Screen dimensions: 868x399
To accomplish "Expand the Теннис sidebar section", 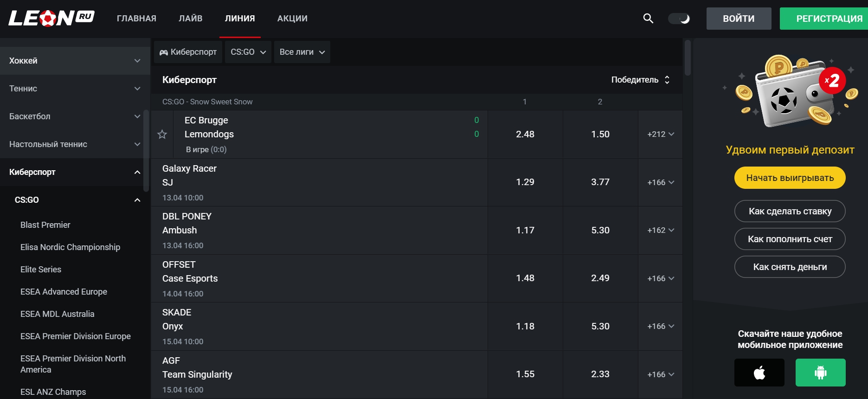I will [x=75, y=89].
